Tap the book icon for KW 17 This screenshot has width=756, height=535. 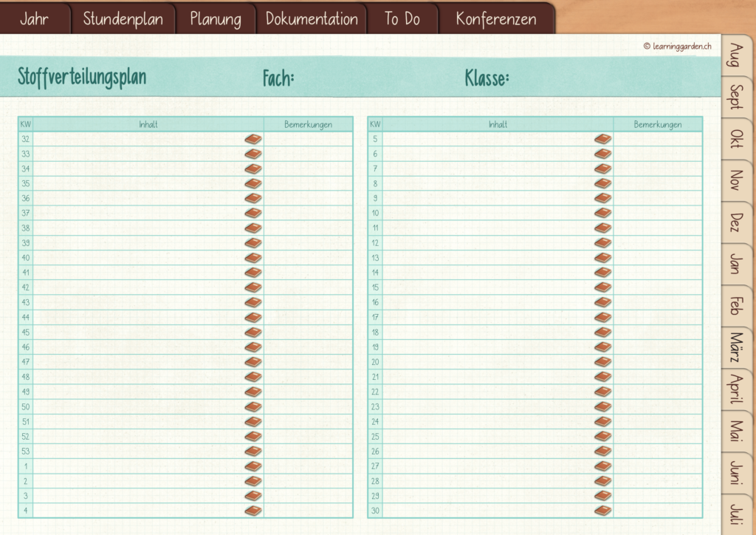pos(602,318)
